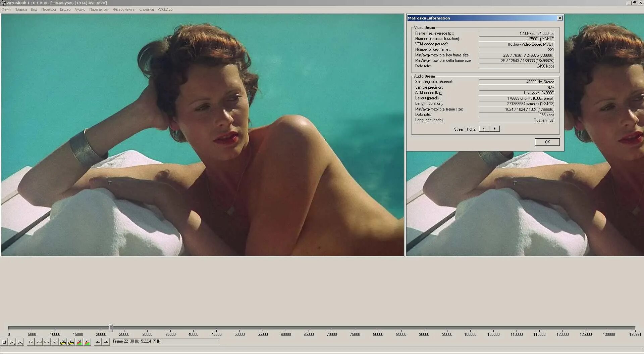Show the next stream in Matroska Information

494,129
